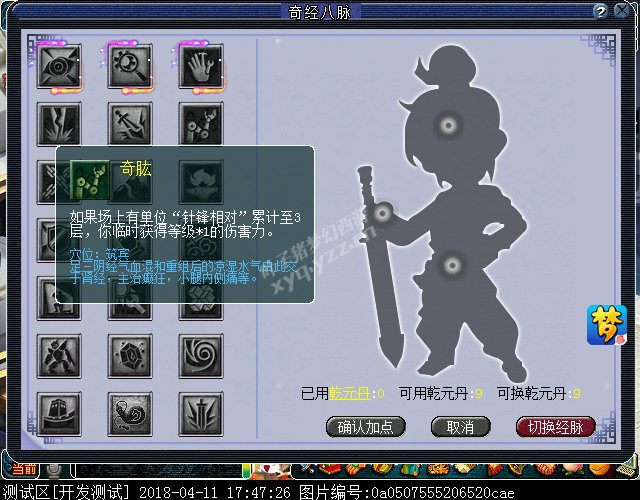Select the spiral vortex skill icon
This screenshot has width=640, height=500.
tap(201, 356)
